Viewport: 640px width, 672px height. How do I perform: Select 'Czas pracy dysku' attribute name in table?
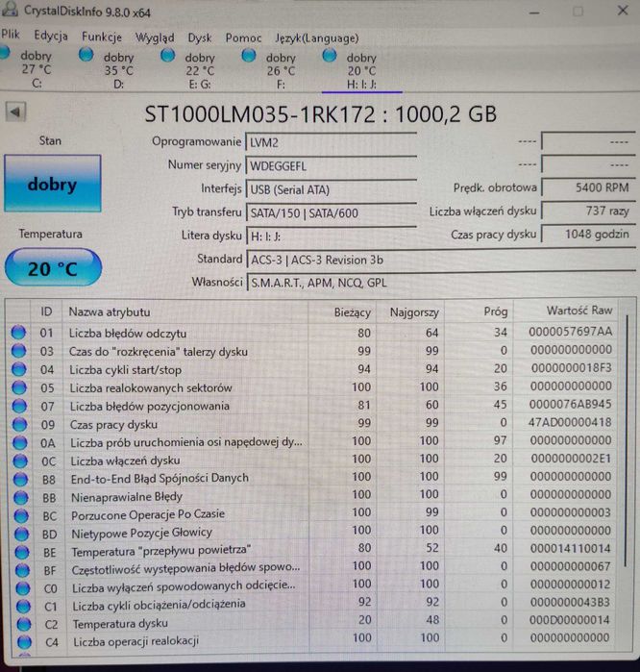pos(114,424)
